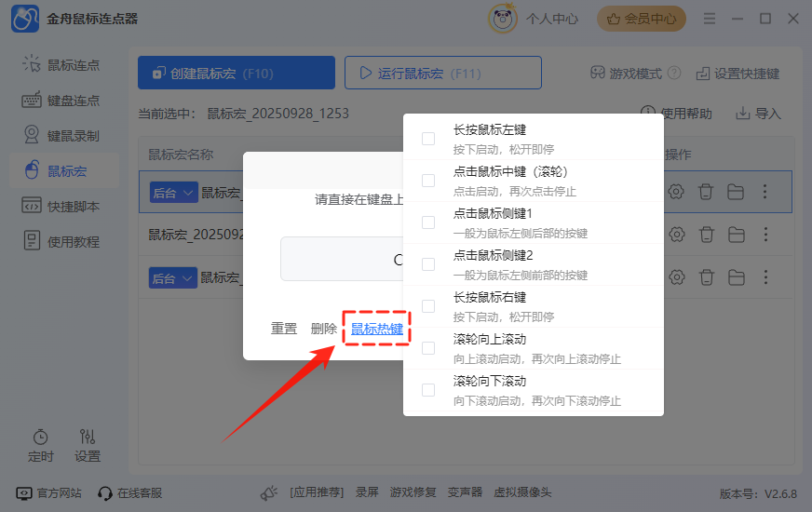Screen dimensions: 812x512
Task: Click the 鼠标连点 cursor icon
Action: pos(32,64)
